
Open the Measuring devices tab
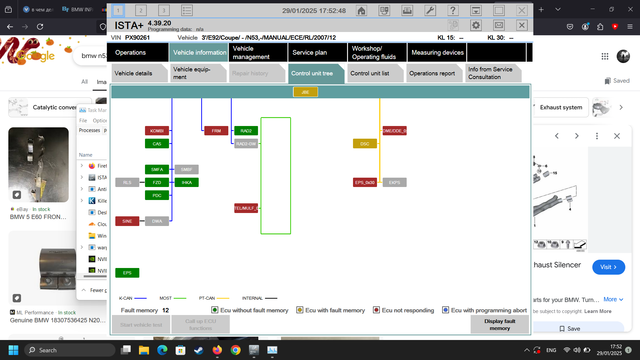pos(437,53)
